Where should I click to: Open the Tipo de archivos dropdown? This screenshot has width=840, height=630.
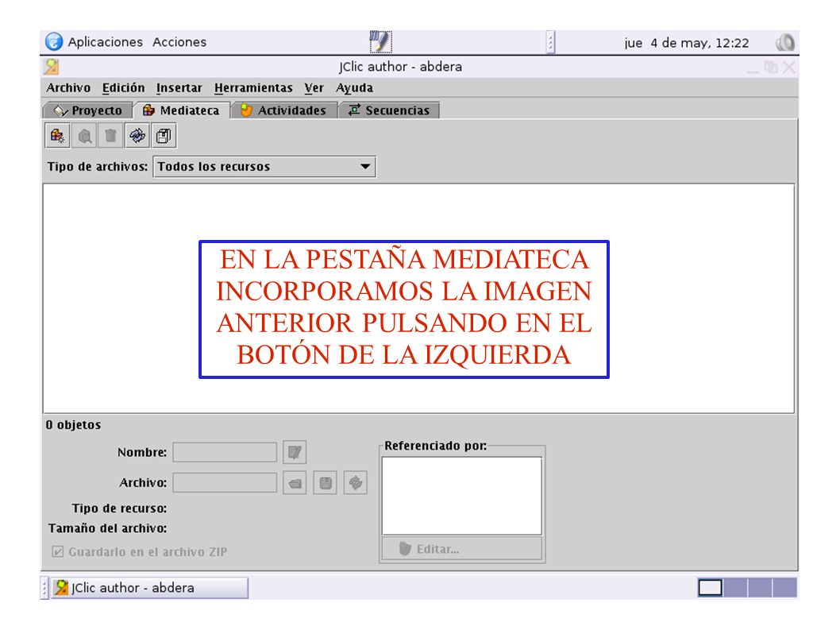[x=264, y=167]
